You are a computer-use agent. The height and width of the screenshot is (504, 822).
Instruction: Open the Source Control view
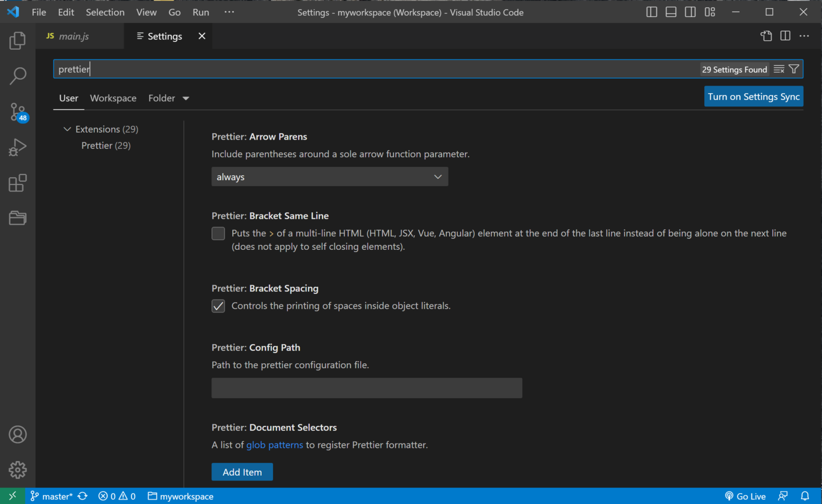pyautogui.click(x=18, y=112)
